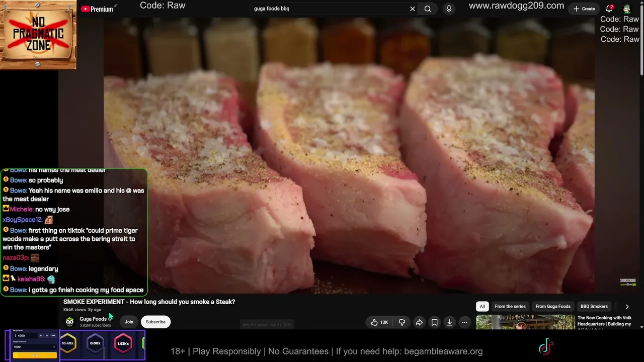Click the naza03p chat username
This screenshot has height=362, width=644.
[x=16, y=258]
